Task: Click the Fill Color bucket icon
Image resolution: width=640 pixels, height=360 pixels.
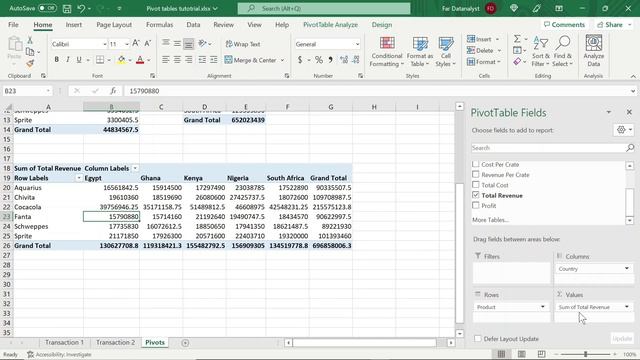Action: coord(121,60)
